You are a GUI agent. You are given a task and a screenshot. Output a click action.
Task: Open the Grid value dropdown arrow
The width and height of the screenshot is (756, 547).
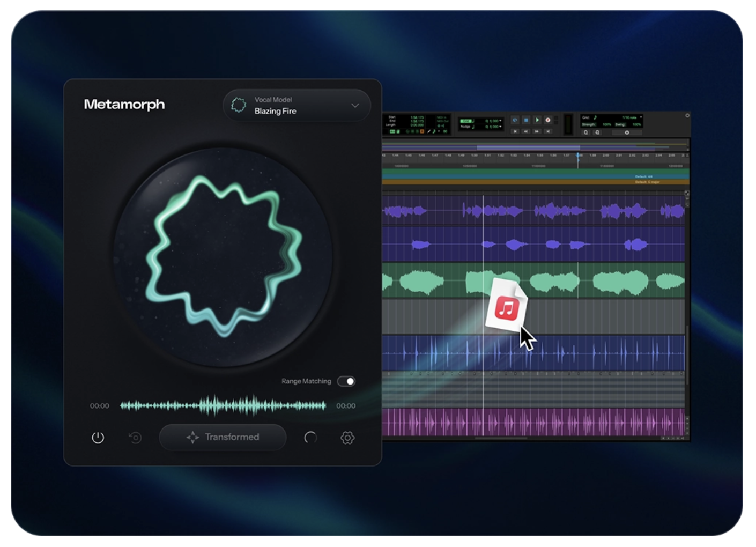click(501, 121)
